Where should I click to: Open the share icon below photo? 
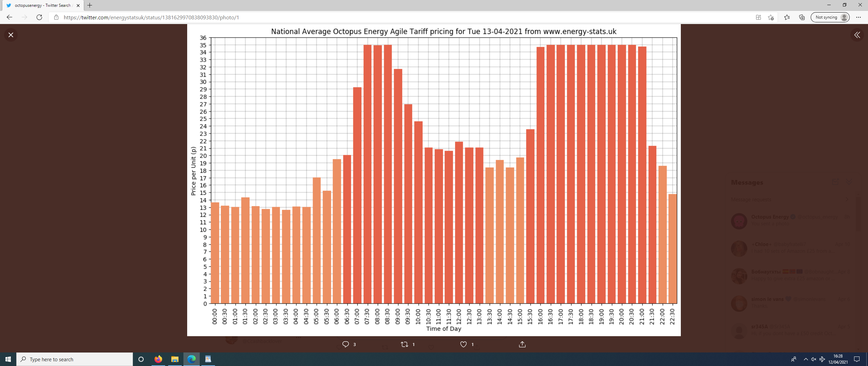click(x=522, y=344)
